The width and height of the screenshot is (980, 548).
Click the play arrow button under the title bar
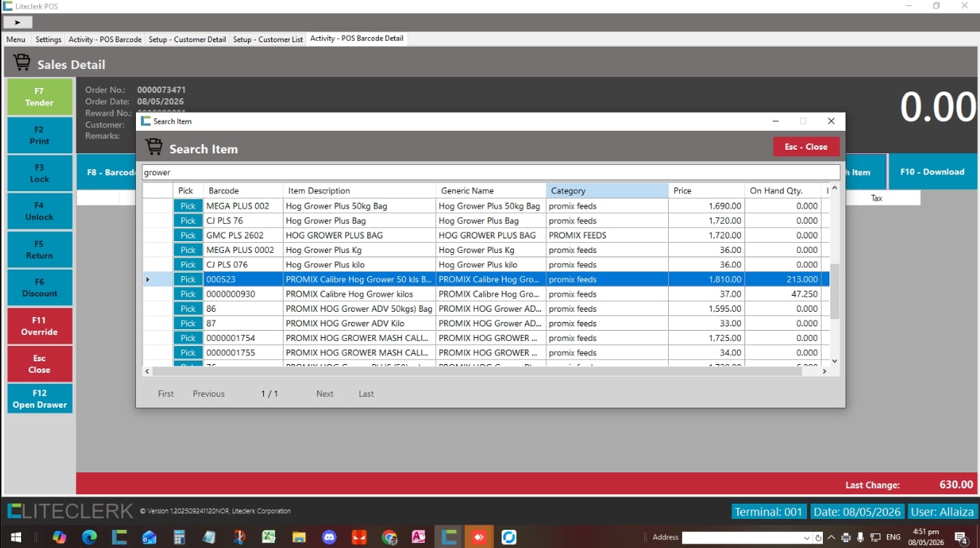pyautogui.click(x=17, y=23)
